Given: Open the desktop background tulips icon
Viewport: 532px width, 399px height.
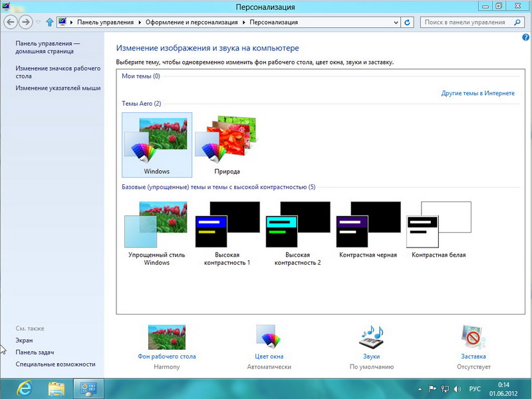Looking at the screenshot, I should click(167, 337).
